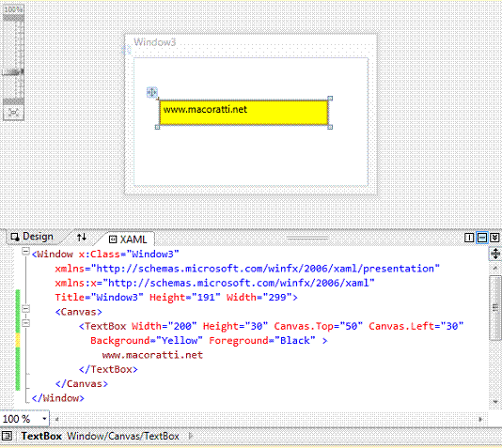Switch to the XAML tab
This screenshot has width=502, height=448.
tap(128, 239)
